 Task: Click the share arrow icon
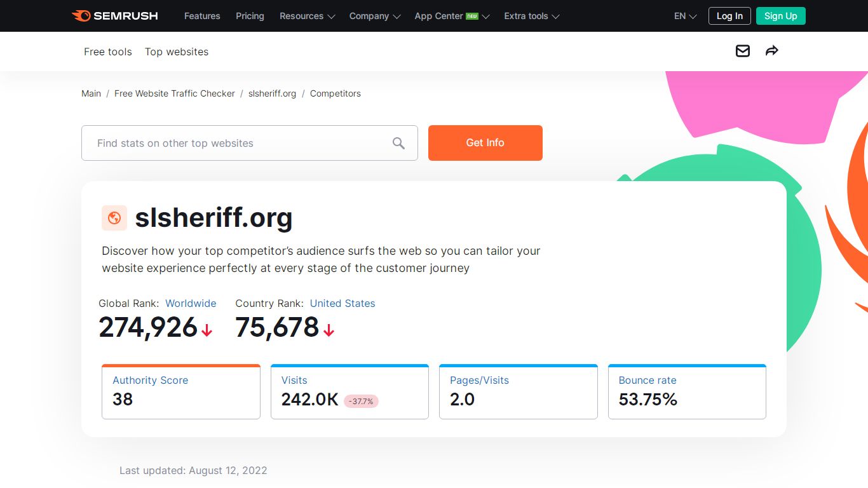[772, 51]
